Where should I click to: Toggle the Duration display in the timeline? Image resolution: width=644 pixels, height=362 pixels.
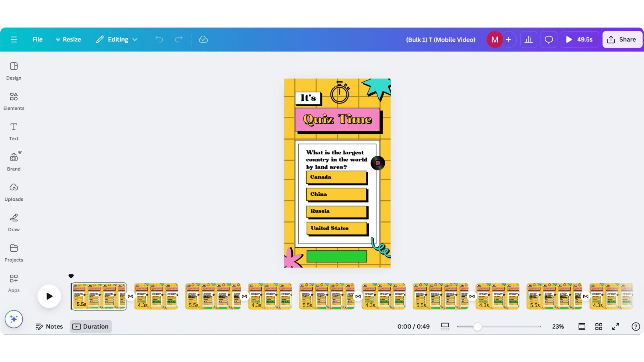pos(91,326)
